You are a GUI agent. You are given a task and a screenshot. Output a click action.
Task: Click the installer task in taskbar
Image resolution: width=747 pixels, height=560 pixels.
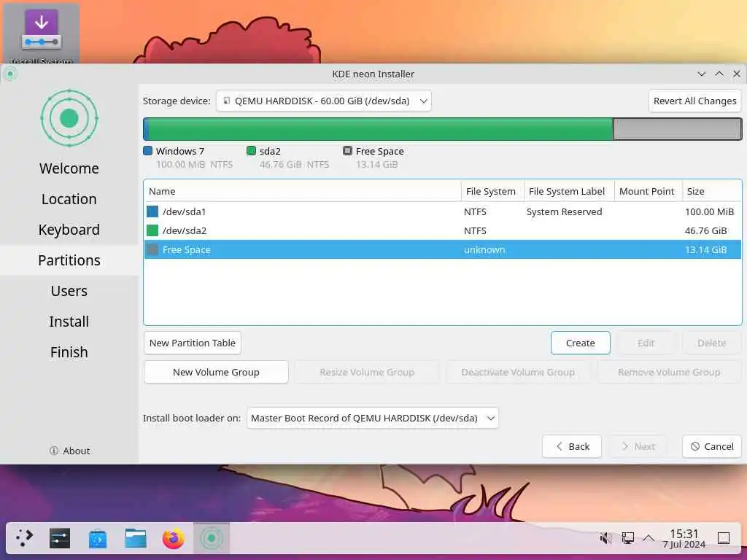[x=212, y=538]
